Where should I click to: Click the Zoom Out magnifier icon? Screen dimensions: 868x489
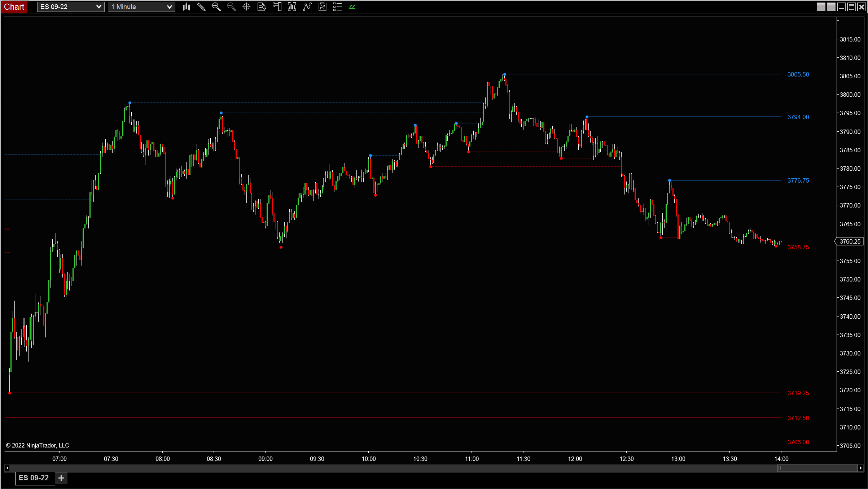coord(231,7)
